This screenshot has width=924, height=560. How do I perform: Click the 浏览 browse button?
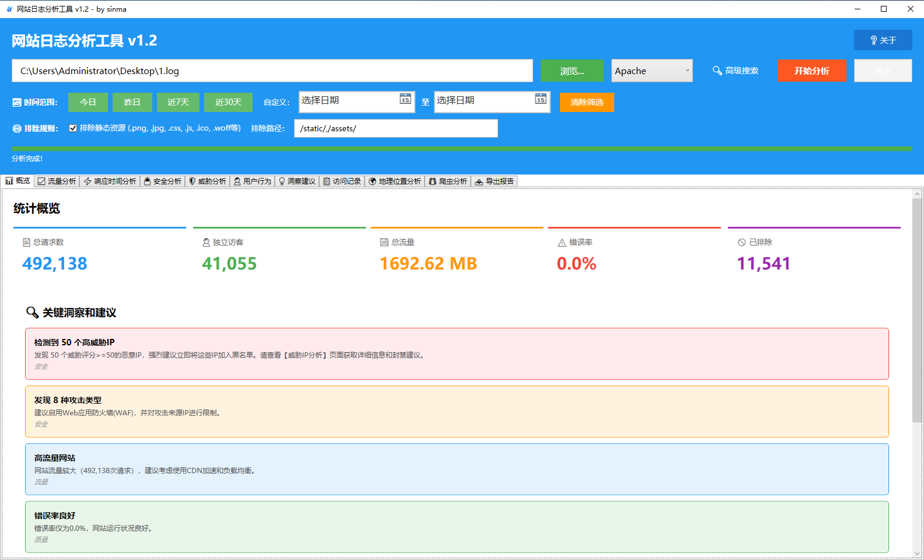[572, 71]
